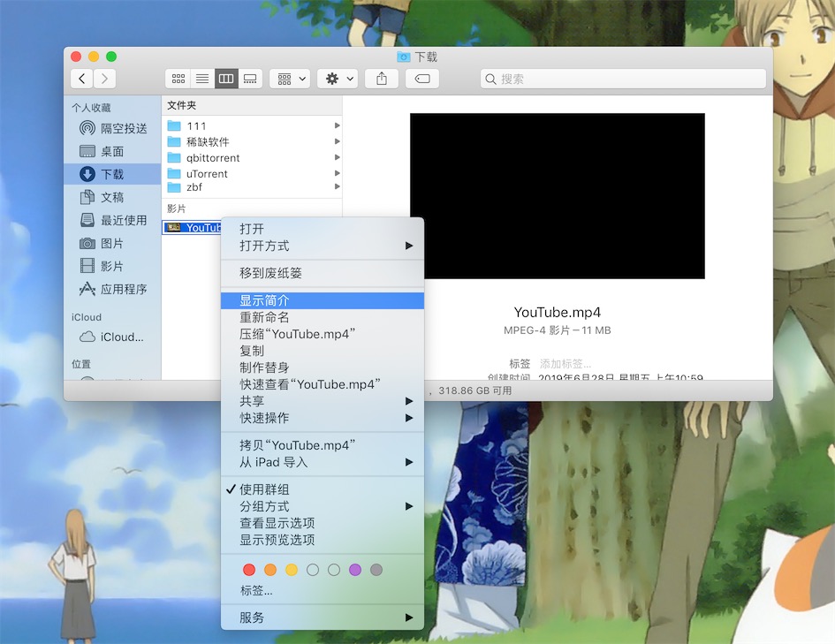The height and width of the screenshot is (644, 835).
Task: Open 文稿 in the sidebar
Action: 112,197
